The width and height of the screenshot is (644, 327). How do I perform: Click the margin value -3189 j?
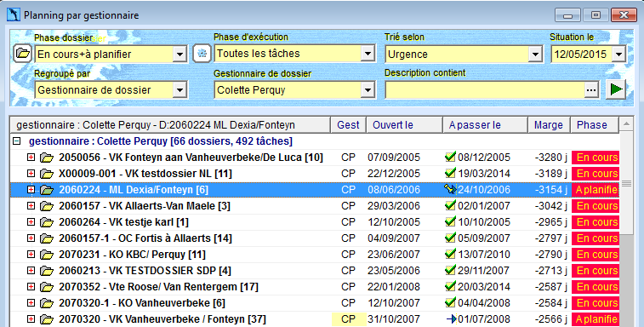[551, 174]
